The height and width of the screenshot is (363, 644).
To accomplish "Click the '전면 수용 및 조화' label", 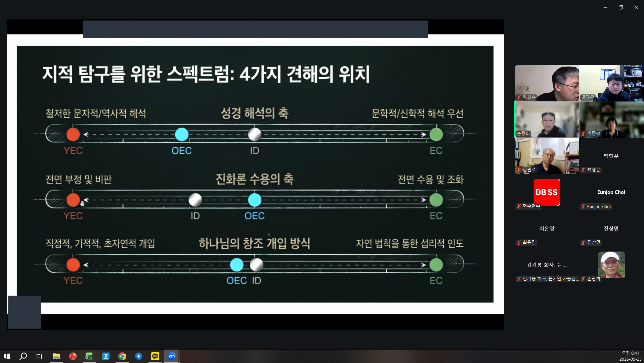I will pos(431,179).
